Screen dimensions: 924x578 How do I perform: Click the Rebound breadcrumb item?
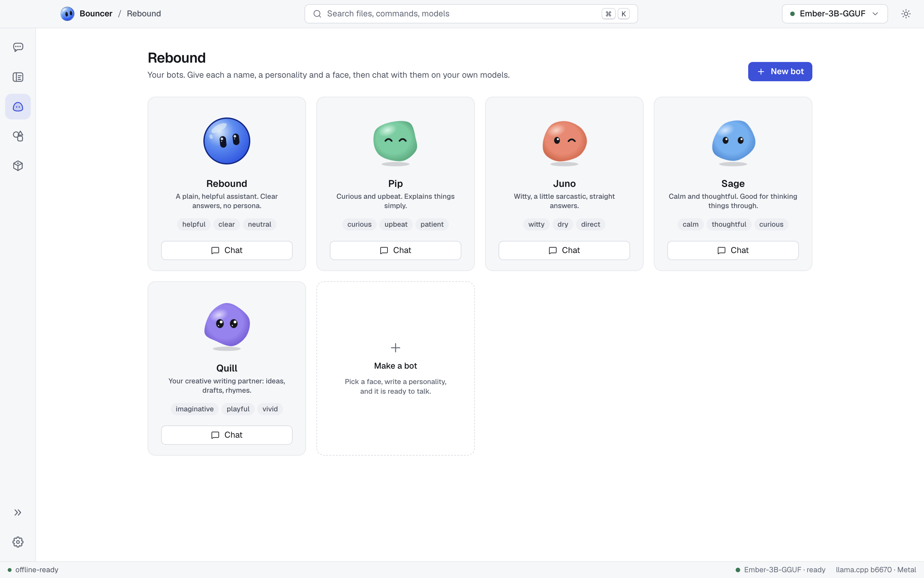(x=143, y=14)
